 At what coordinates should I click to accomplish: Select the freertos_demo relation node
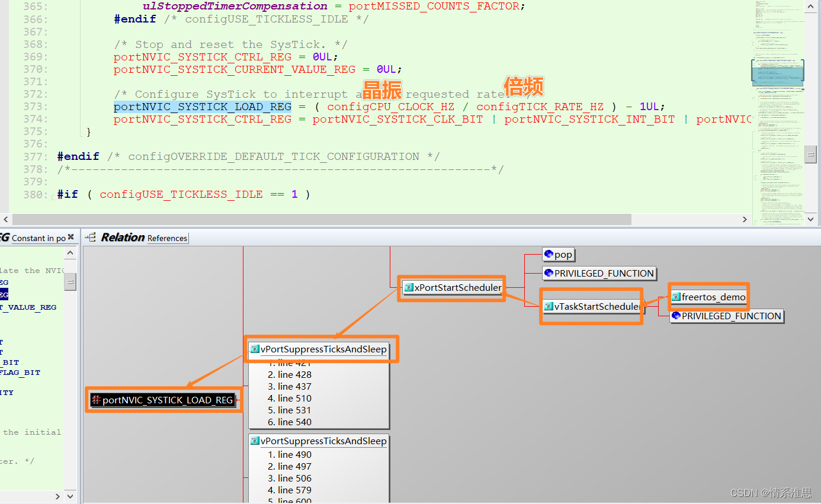(x=708, y=297)
